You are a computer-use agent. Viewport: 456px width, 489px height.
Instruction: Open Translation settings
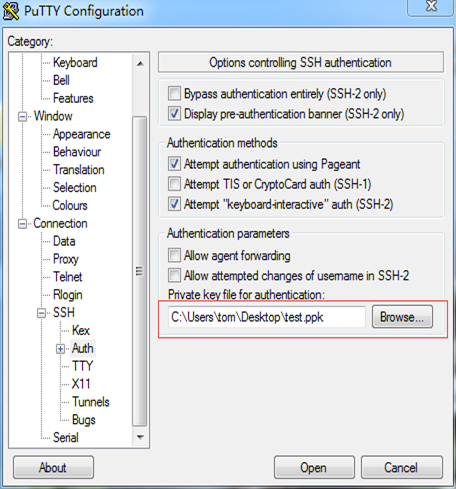79,170
